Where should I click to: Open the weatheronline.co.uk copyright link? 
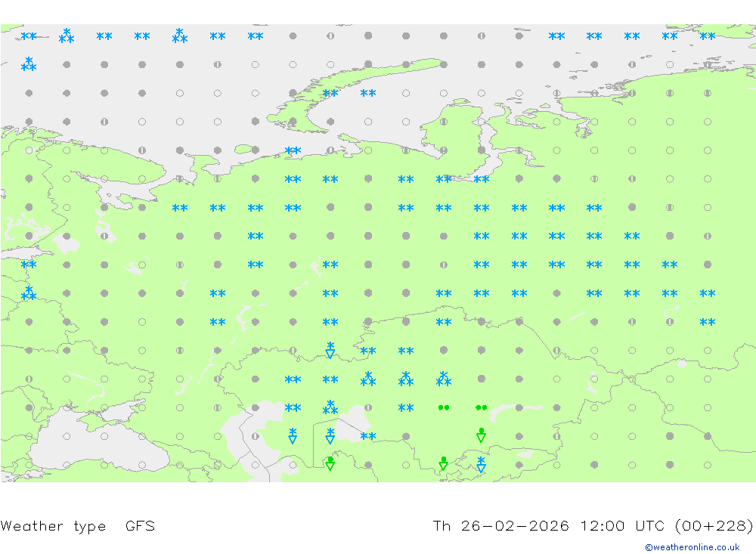(x=692, y=547)
